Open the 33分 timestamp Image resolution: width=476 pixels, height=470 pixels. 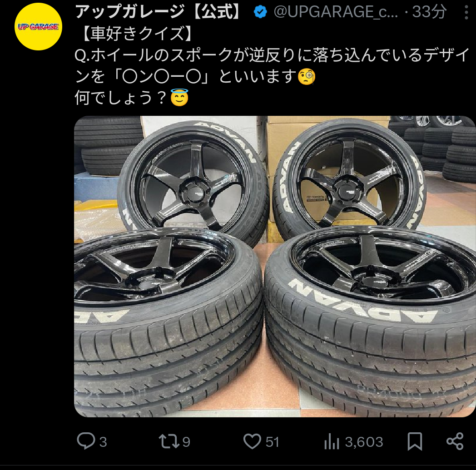[429, 12]
